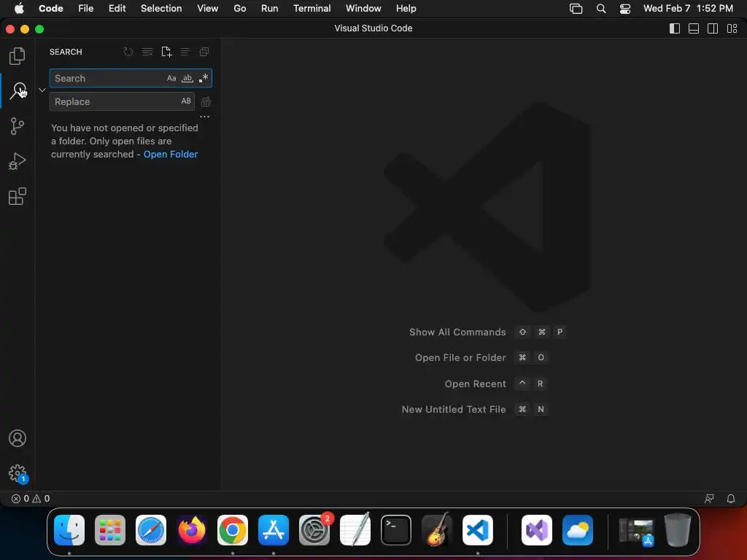The height and width of the screenshot is (560, 747).
Task: Click the feedback icon in status bar
Action: point(709,499)
